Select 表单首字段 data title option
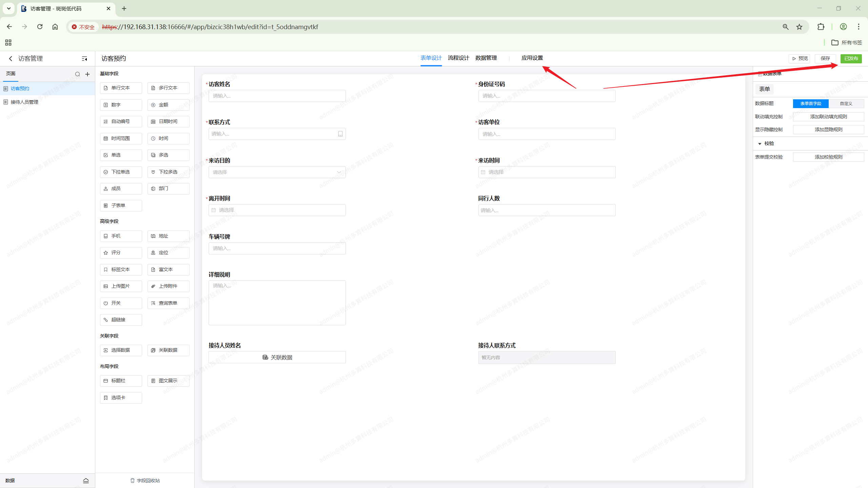868x488 pixels. [x=810, y=103]
